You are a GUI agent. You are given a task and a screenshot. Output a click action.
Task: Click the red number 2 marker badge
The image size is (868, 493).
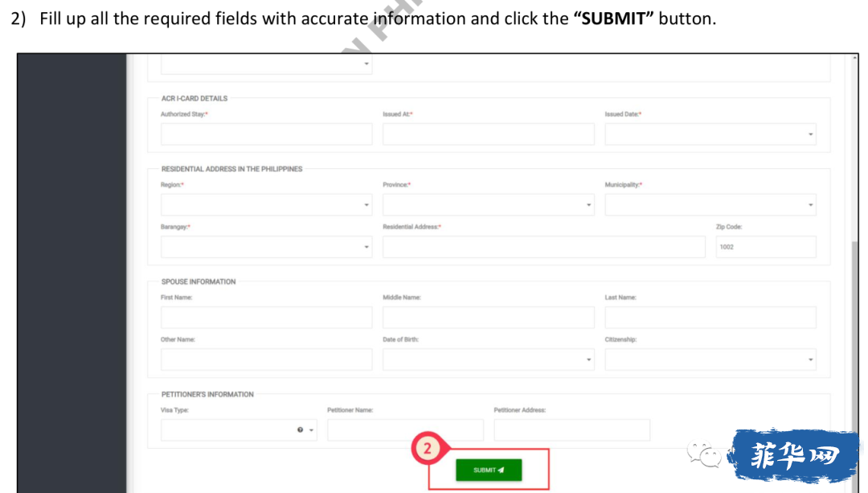[x=427, y=448]
